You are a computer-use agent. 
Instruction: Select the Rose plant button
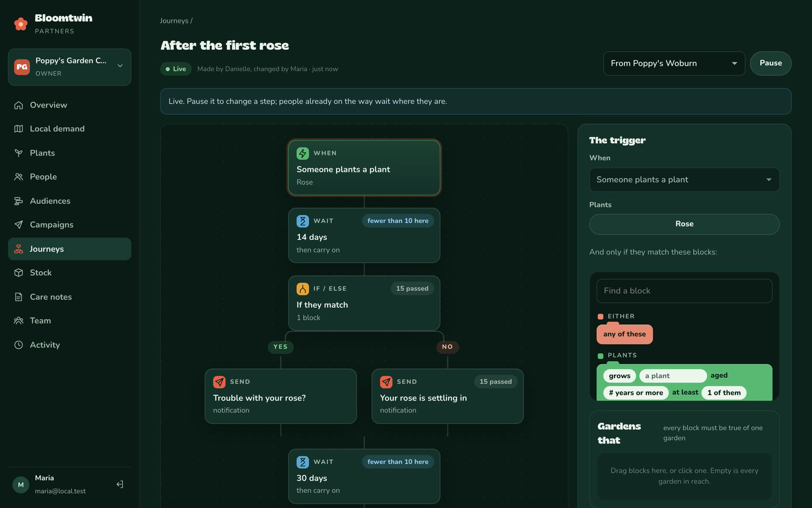[x=684, y=224]
